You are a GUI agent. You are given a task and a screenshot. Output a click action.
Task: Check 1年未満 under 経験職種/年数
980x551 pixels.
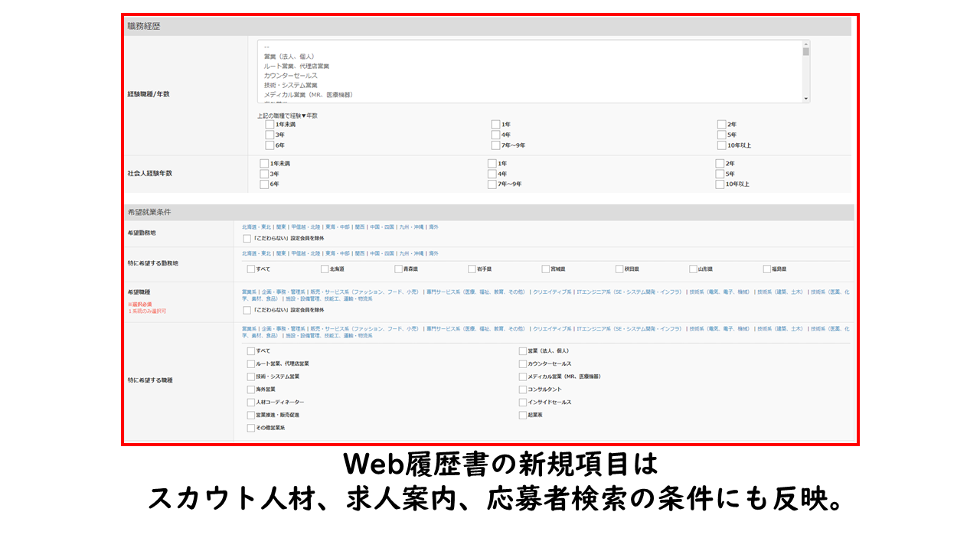[x=269, y=124]
